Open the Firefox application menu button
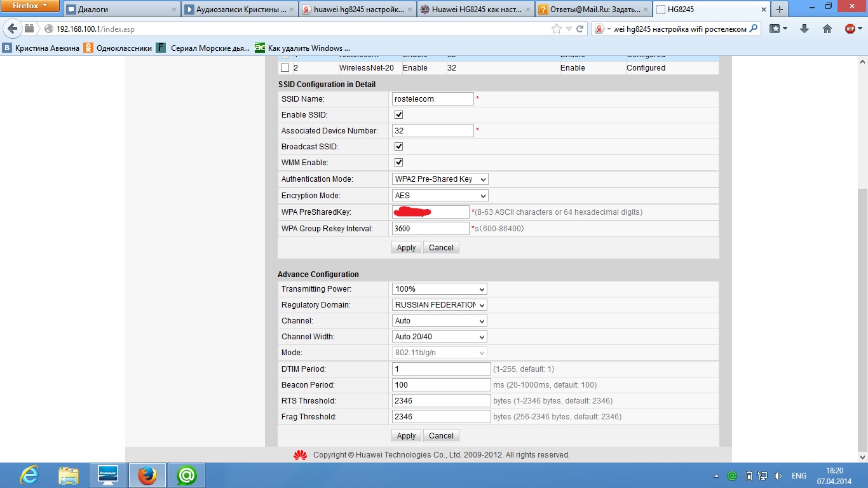The height and width of the screenshot is (488, 868). (x=30, y=6)
